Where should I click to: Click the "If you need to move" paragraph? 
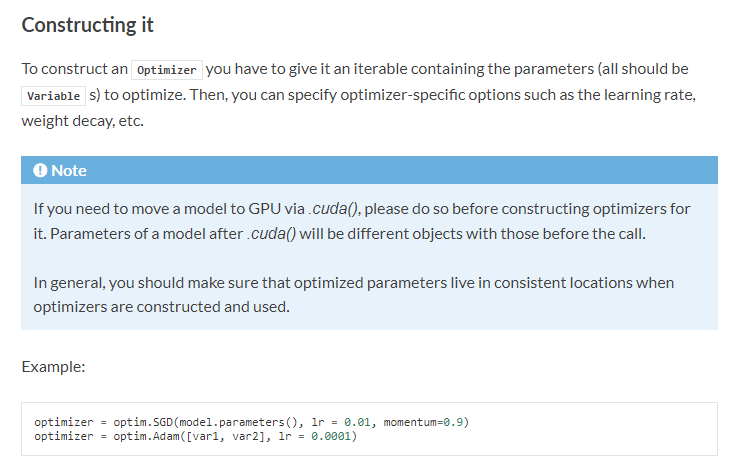coord(362,221)
